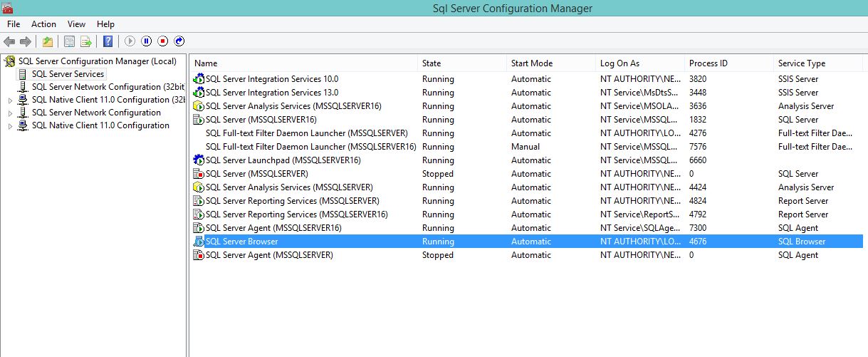Open the File menu
The height and width of the screenshot is (357, 868).
tap(14, 24)
